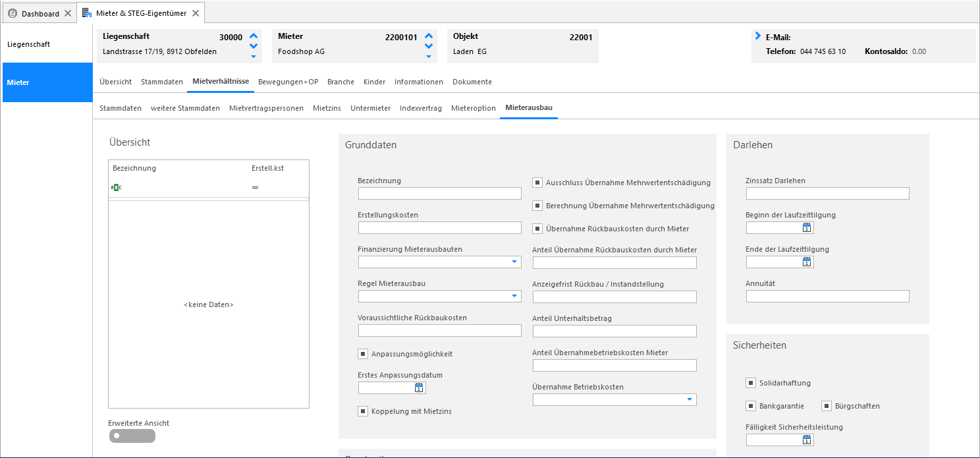
Task: Open the Untermieter sub-tab
Action: [x=370, y=108]
